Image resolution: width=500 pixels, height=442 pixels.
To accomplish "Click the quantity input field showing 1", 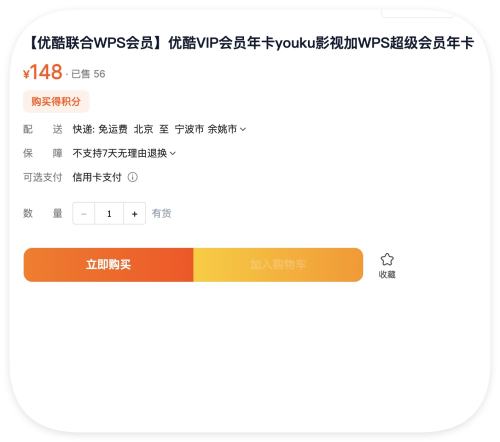I will coord(109,214).
